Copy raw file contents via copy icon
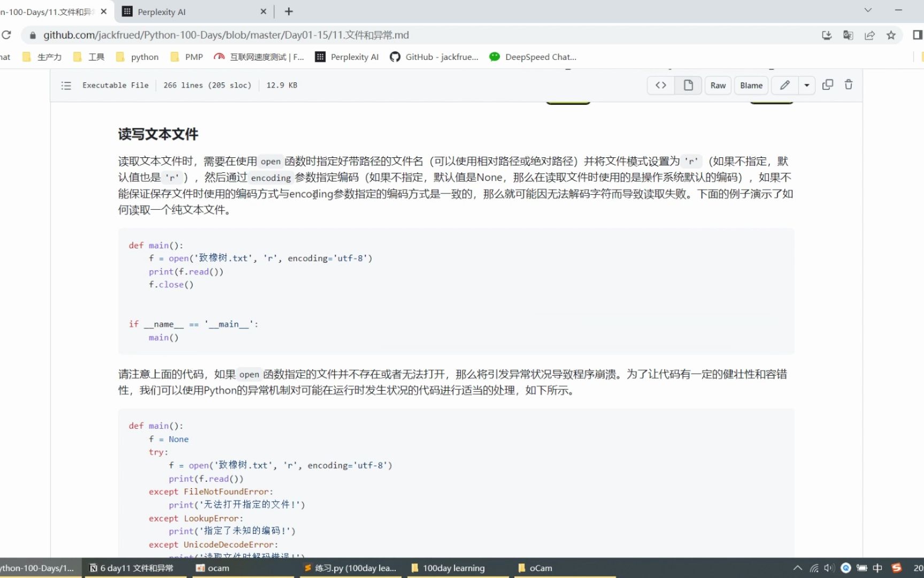This screenshot has width=924, height=578. click(x=828, y=85)
